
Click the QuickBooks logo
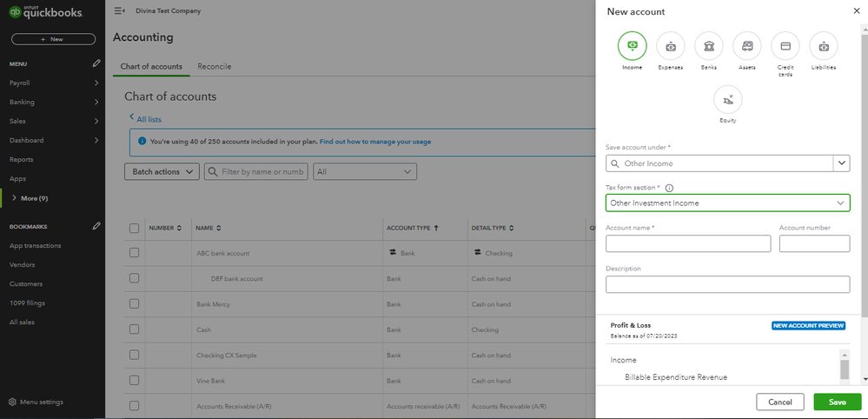click(46, 12)
